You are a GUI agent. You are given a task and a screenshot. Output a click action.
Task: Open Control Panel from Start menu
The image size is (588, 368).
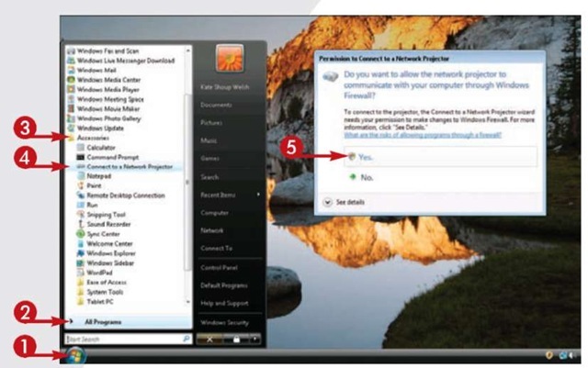219,268
